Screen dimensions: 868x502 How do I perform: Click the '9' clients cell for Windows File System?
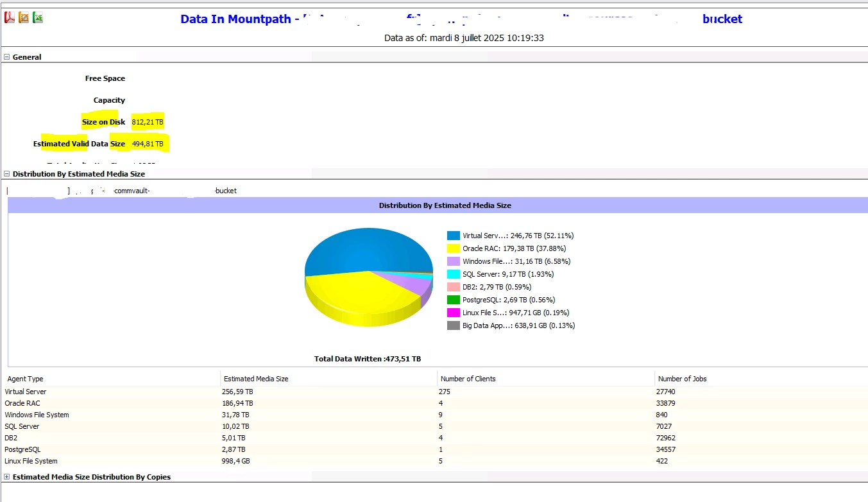441,415
